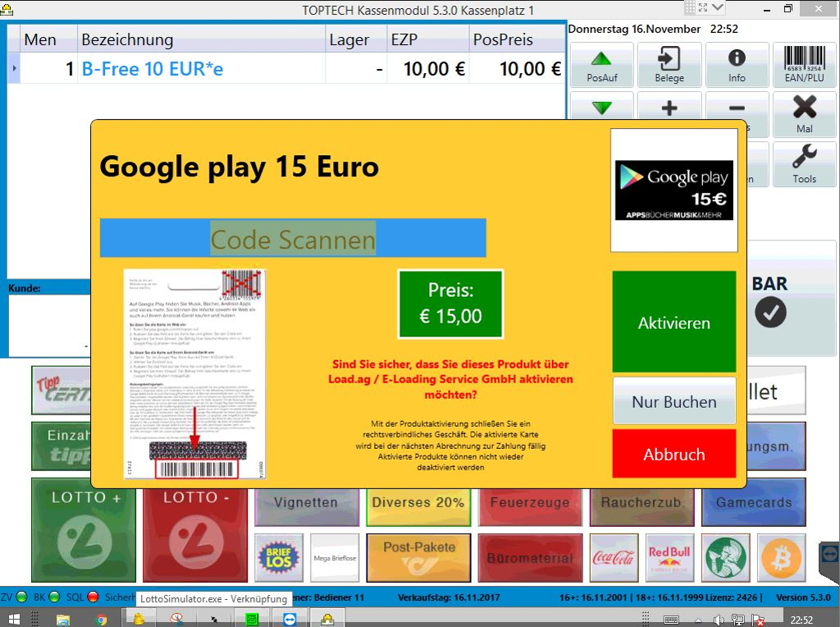The image size is (840, 627).
Task: Click the taskbar on-screen keyboard icon
Action: click(x=671, y=620)
